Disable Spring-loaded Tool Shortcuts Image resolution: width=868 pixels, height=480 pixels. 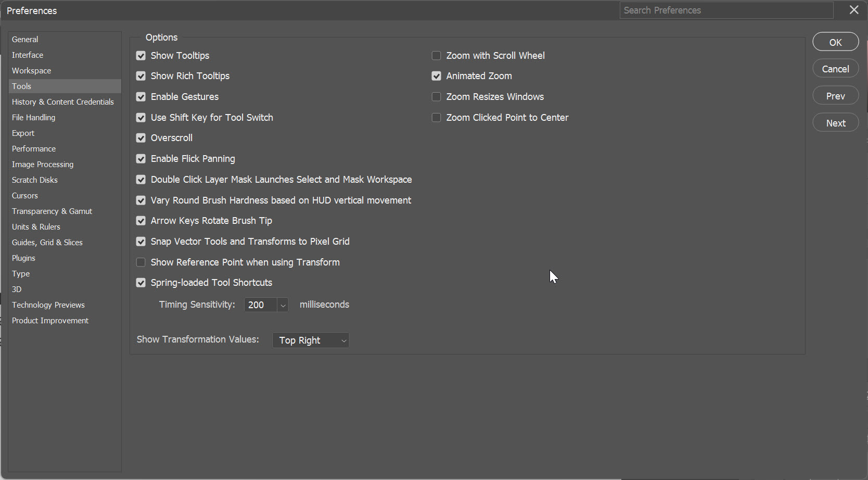pos(141,283)
